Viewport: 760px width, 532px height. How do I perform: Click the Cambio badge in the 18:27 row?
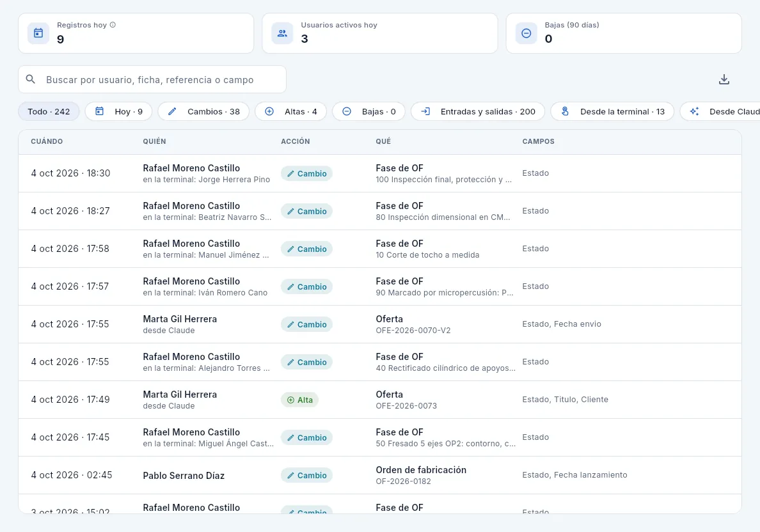pos(306,211)
